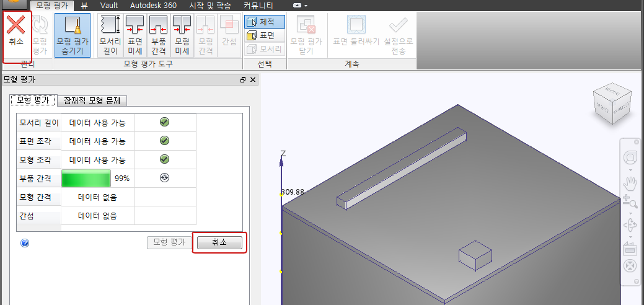Click the small cube on model top
This screenshot has width=644, height=305.
coord(475,255)
